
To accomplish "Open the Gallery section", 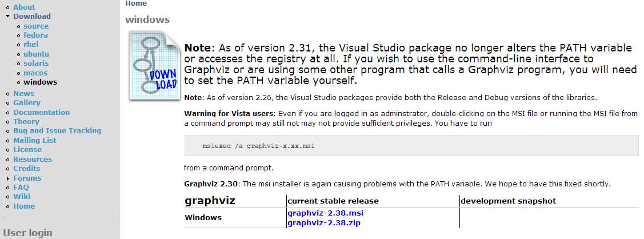I will click(27, 103).
